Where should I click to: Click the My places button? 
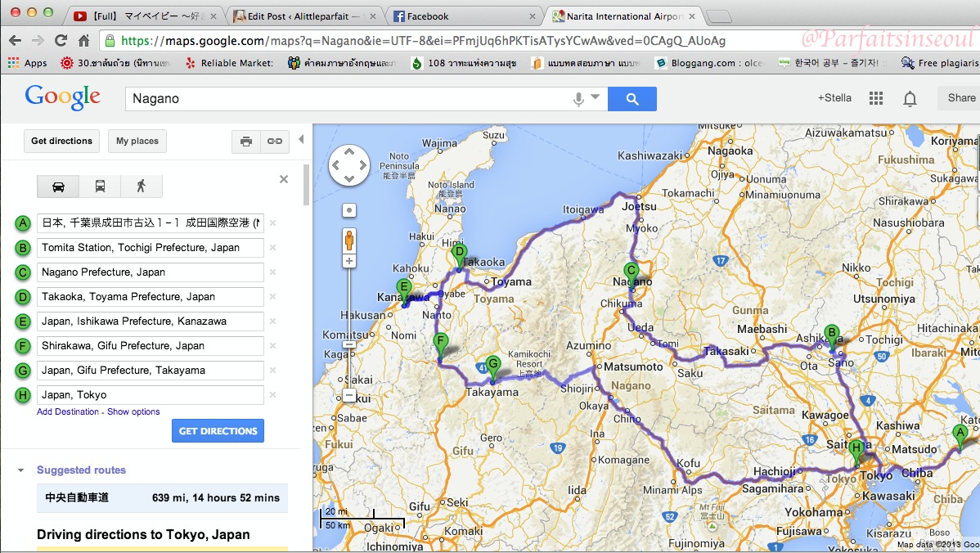tap(137, 142)
